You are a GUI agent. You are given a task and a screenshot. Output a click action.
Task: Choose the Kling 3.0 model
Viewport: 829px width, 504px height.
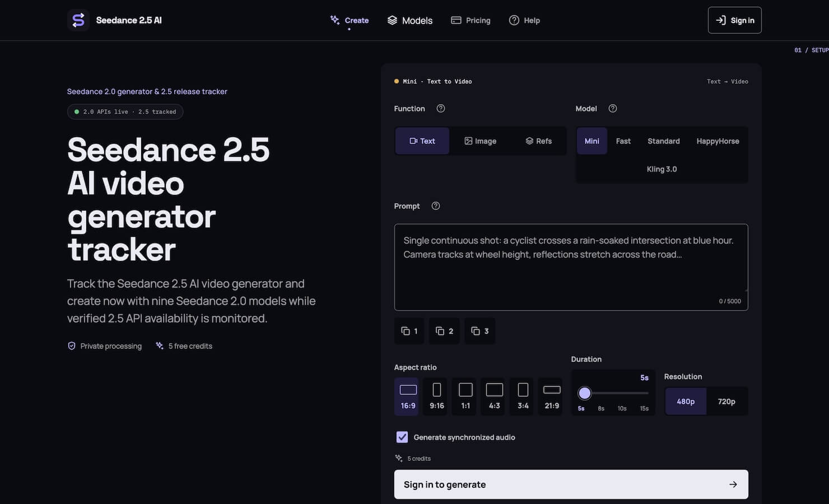(x=662, y=169)
